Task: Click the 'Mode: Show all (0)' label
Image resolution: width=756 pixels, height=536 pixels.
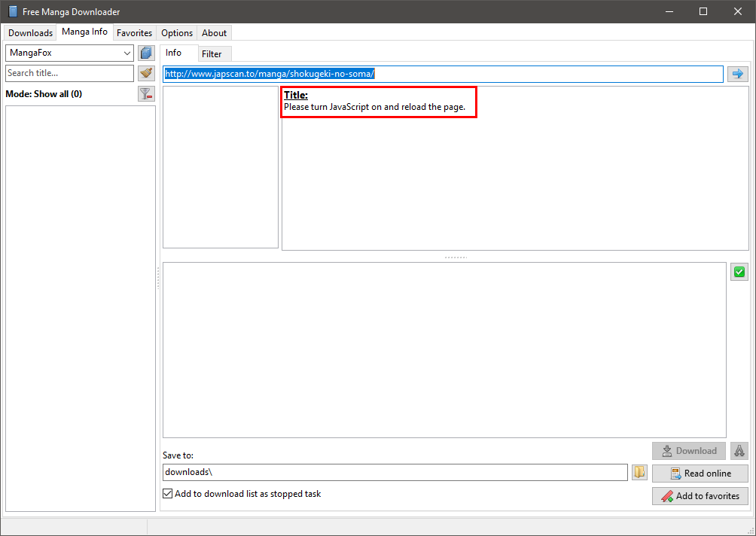Action: pyautogui.click(x=44, y=94)
